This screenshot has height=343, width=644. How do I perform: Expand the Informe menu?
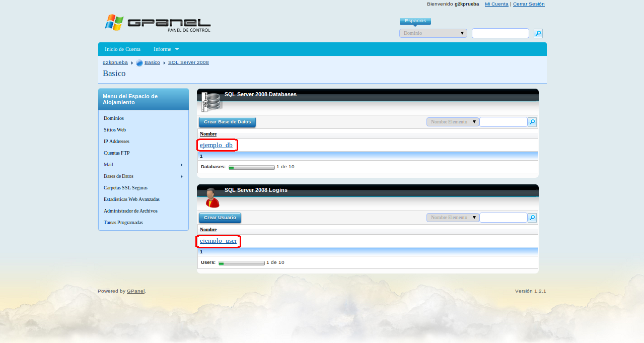pos(166,49)
